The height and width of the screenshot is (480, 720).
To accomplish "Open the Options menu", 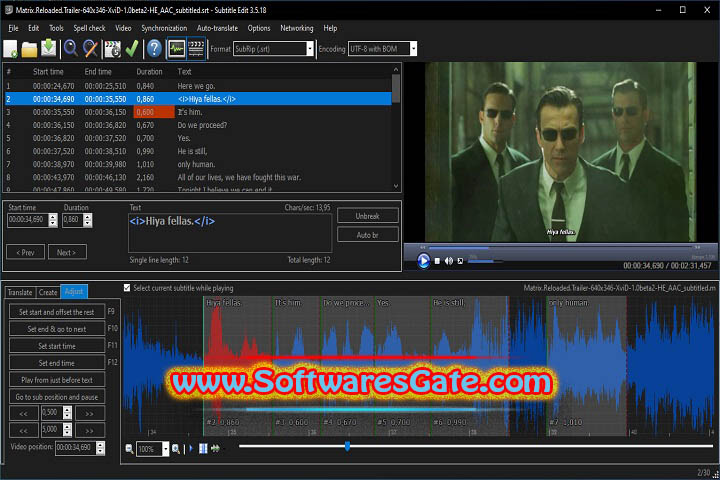I will [x=259, y=28].
